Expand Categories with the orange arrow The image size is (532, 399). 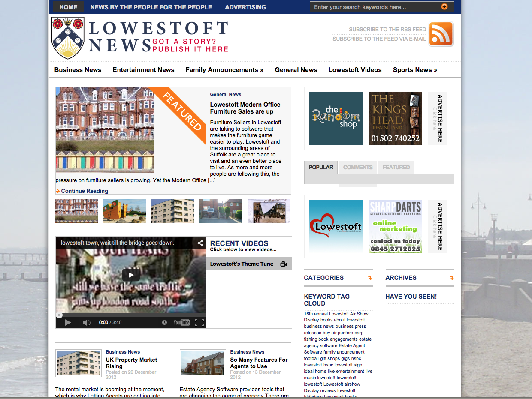click(370, 278)
